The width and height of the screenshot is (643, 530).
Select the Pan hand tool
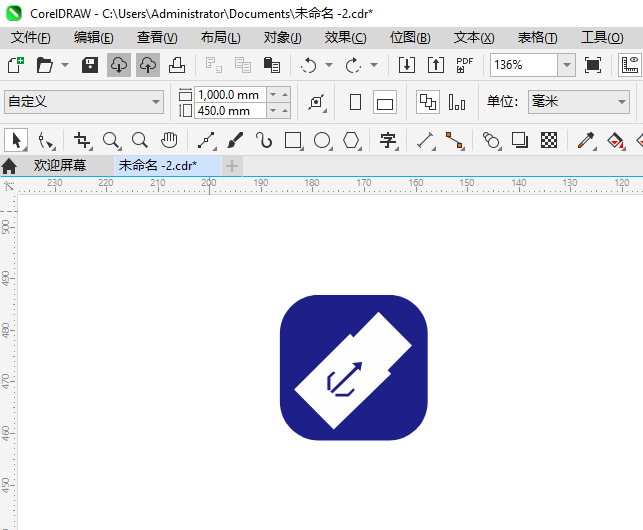click(169, 140)
